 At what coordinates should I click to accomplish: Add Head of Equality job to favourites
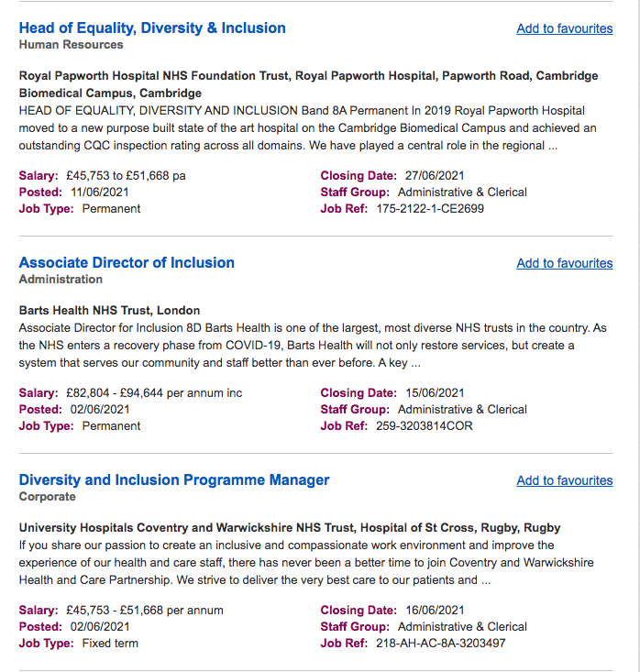[564, 28]
